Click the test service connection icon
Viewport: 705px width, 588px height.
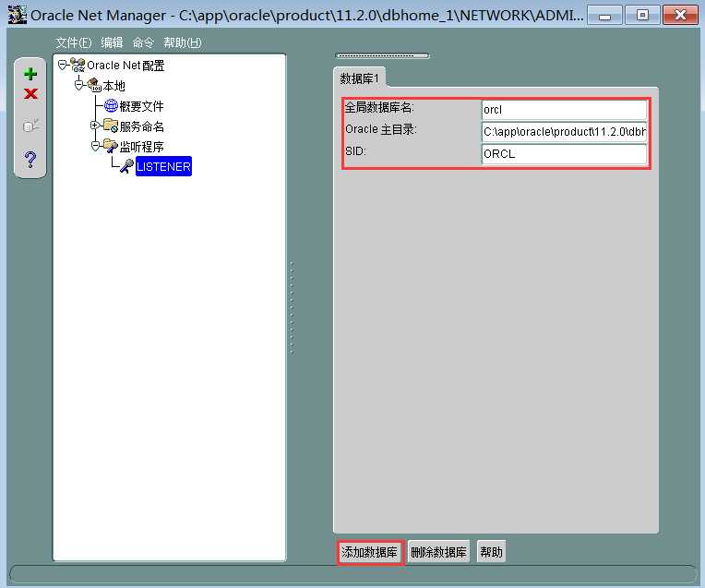[x=30, y=126]
